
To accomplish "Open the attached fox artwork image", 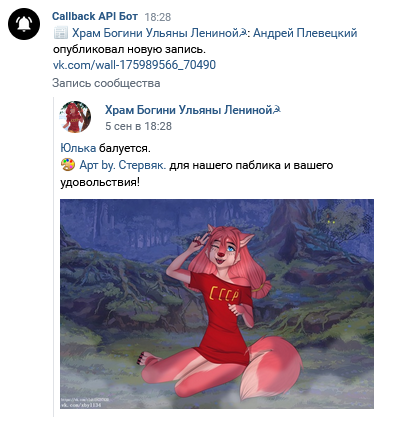I will tap(217, 304).
